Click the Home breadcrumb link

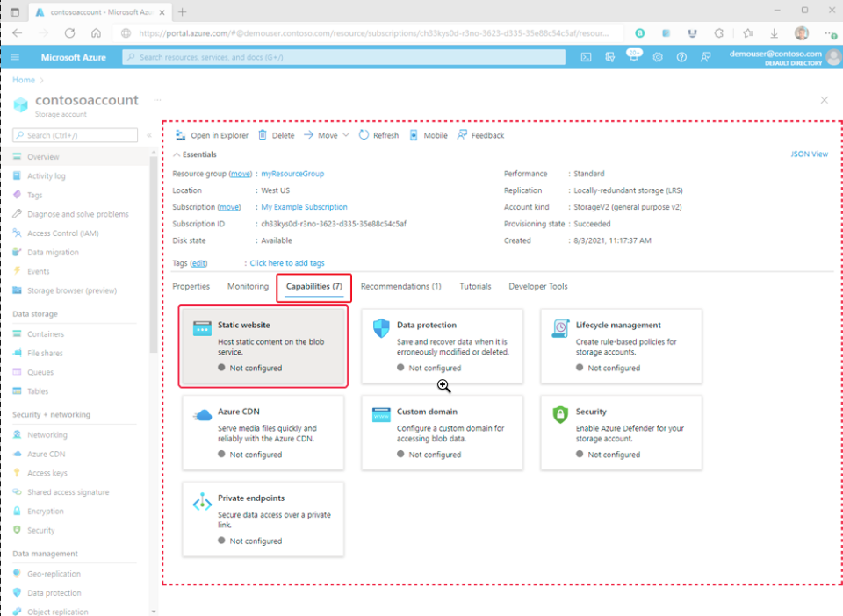[x=24, y=80]
